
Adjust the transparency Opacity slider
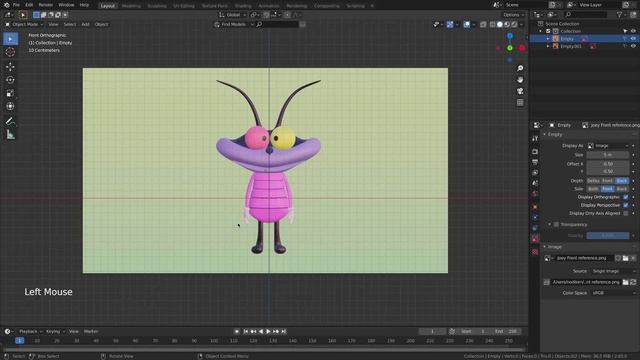[x=608, y=236]
